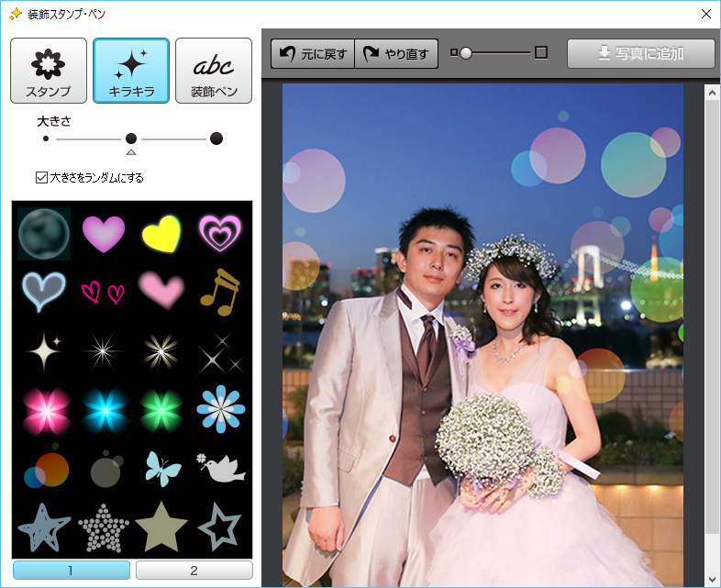
Task: Open the 装飾ペン tab
Action: coord(214,71)
